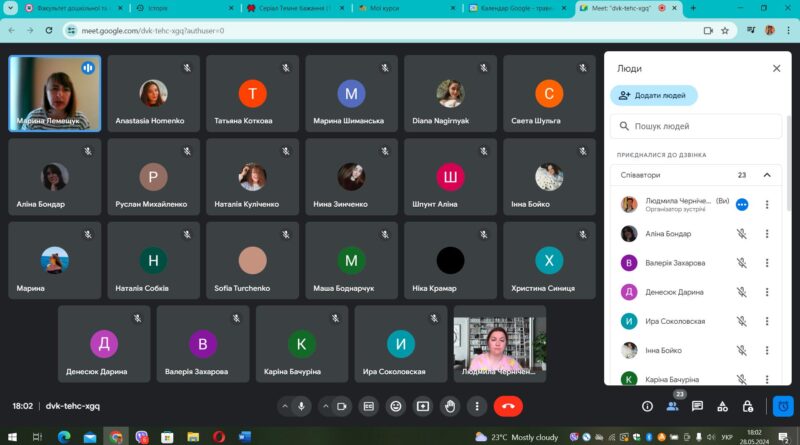Click the red leave call button
Image resolution: width=800 pixels, height=445 pixels.
pos(508,406)
